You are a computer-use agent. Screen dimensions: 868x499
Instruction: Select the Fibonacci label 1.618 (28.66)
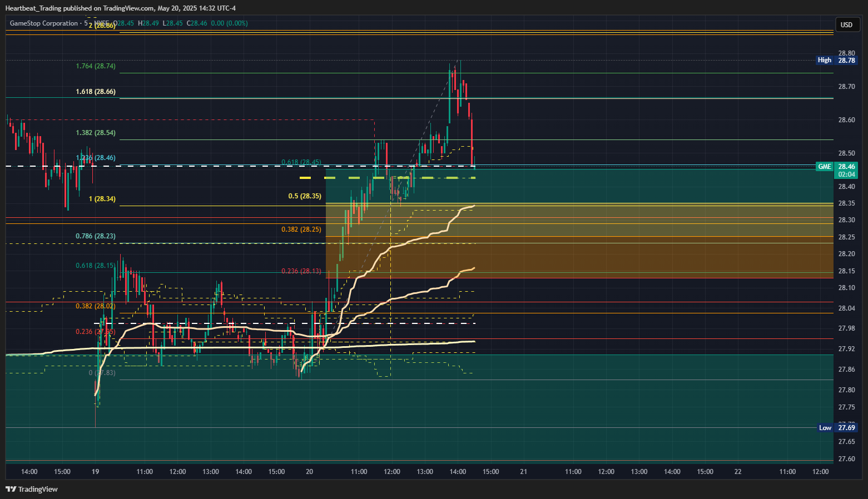[x=96, y=92]
